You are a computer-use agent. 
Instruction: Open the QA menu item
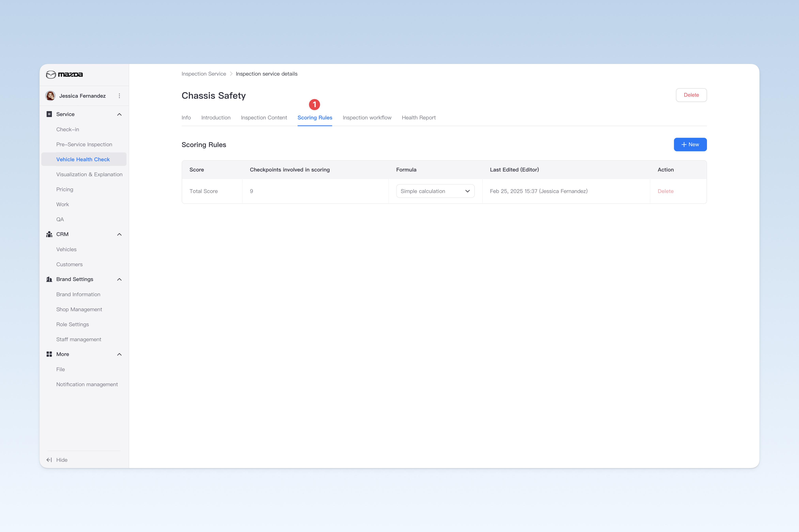point(60,219)
